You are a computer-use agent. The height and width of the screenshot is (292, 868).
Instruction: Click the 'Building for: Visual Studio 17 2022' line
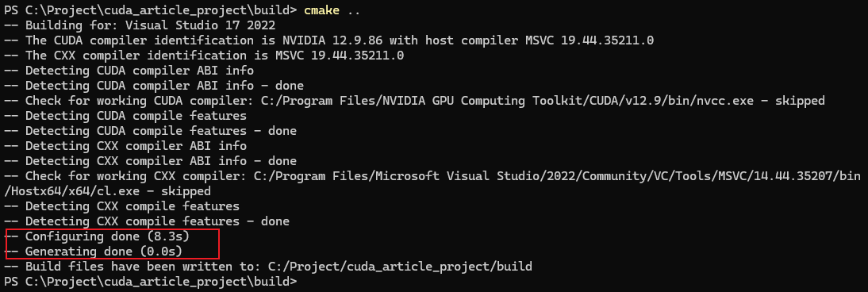tap(139, 25)
